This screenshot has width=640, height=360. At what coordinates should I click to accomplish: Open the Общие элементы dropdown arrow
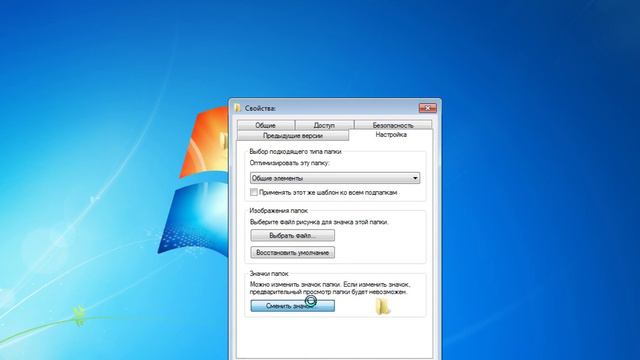(415, 178)
